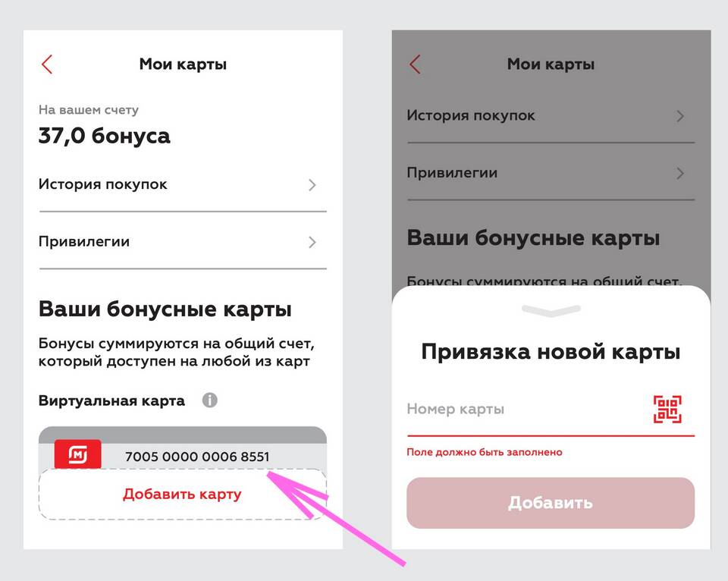The width and height of the screenshot is (728, 581).
Task: Select Привилегии row on left screen
Action: click(183, 241)
